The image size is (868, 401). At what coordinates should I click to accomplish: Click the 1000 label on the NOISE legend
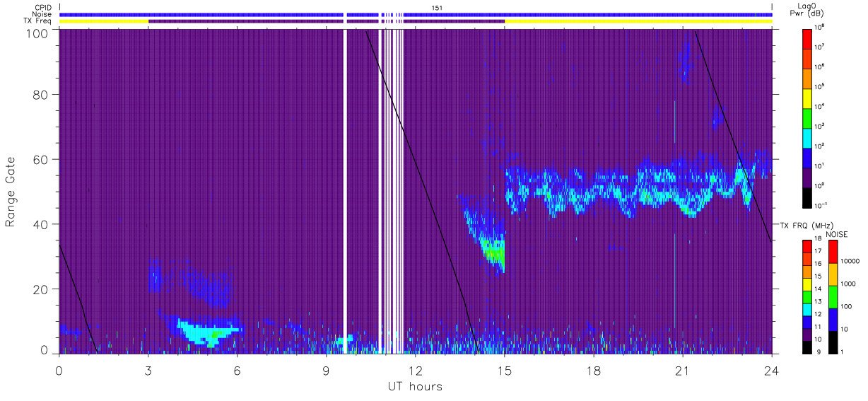pos(847,284)
